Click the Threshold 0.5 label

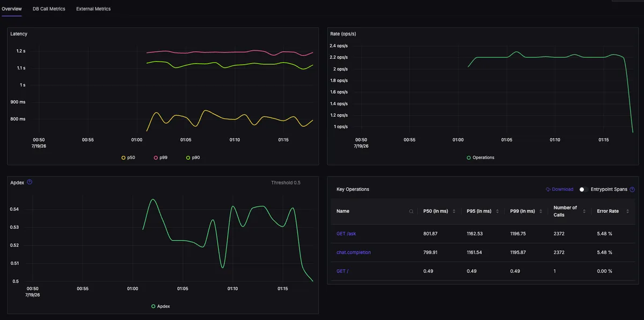pyautogui.click(x=286, y=183)
